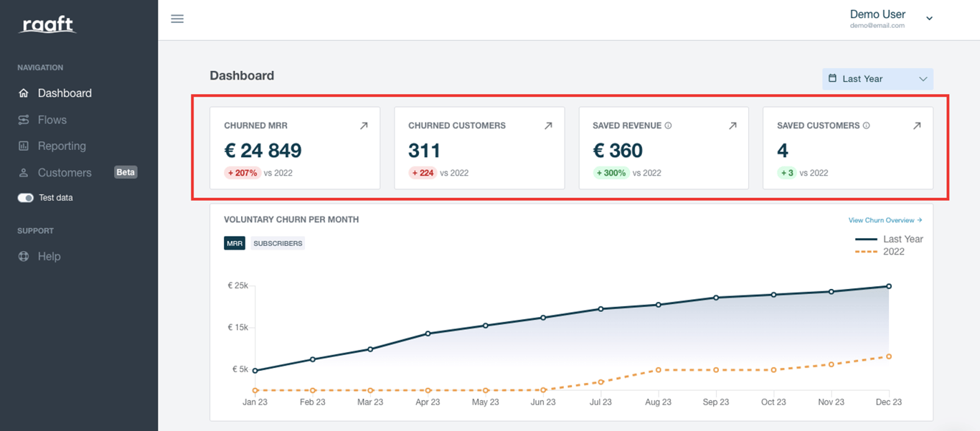Click the +300% change badge
The height and width of the screenshot is (431, 980).
click(611, 173)
